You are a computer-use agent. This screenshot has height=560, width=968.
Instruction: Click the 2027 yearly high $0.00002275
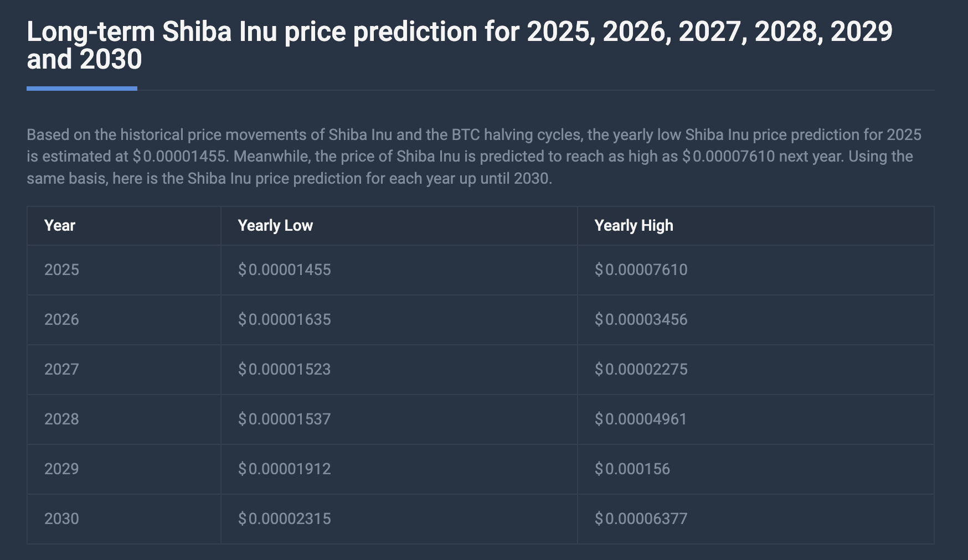click(641, 370)
